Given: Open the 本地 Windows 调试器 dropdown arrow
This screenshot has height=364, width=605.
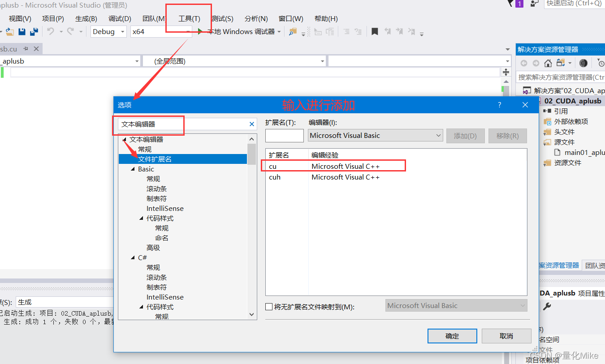Looking at the screenshot, I should click(279, 32).
